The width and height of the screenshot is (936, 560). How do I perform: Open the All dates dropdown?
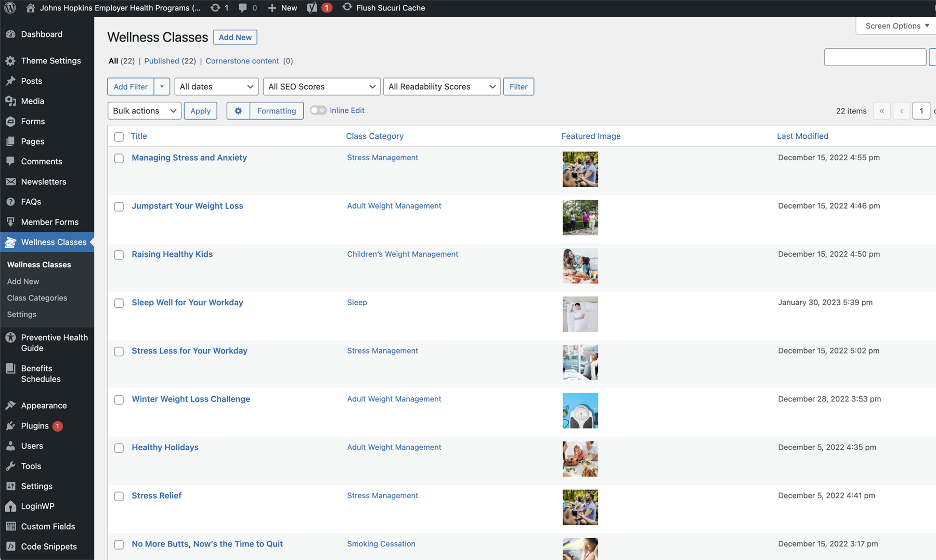click(x=216, y=86)
